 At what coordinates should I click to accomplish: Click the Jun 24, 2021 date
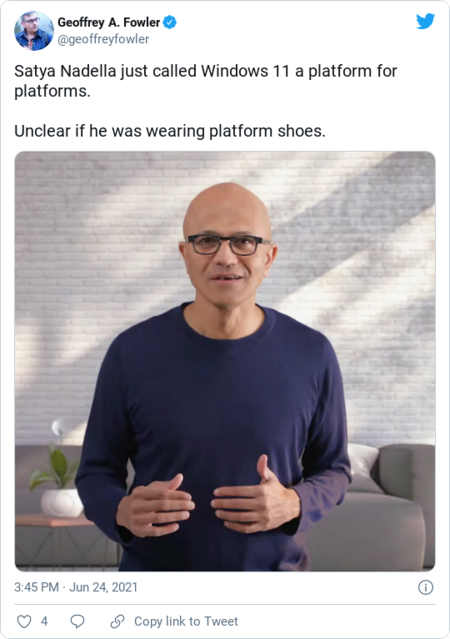tap(103, 587)
